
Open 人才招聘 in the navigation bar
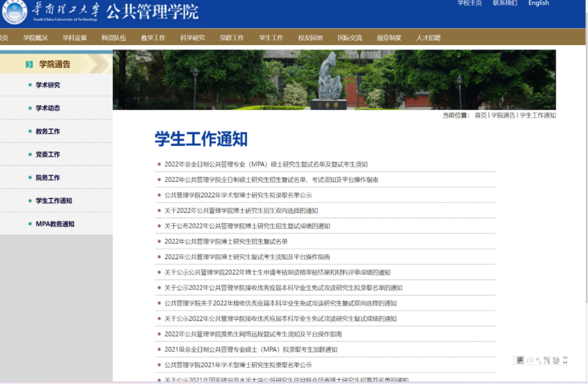tap(428, 38)
